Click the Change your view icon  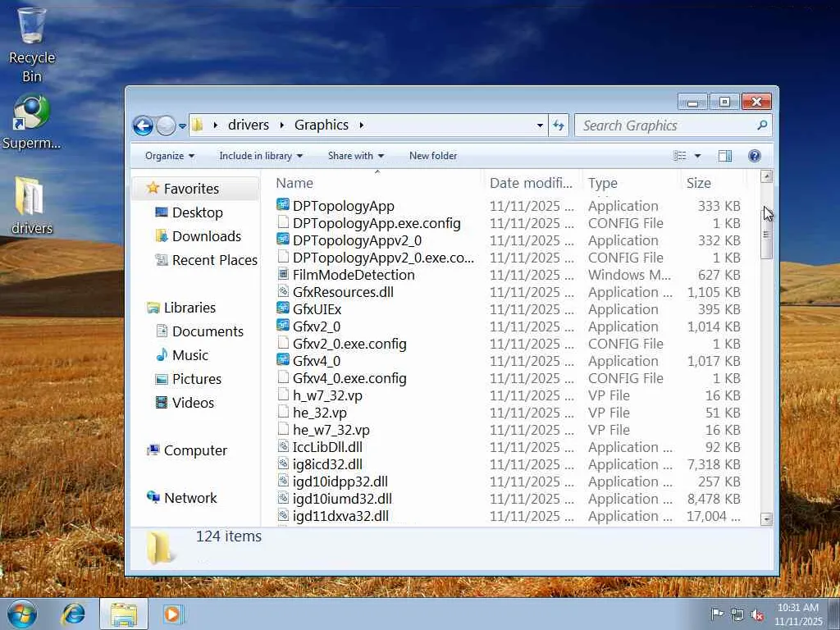(680, 156)
